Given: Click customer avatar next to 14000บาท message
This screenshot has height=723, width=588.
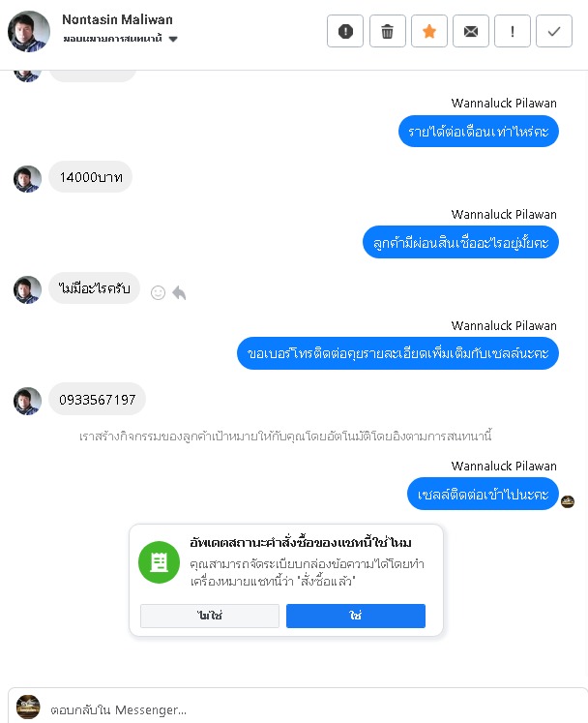Looking at the screenshot, I should (x=27, y=179).
